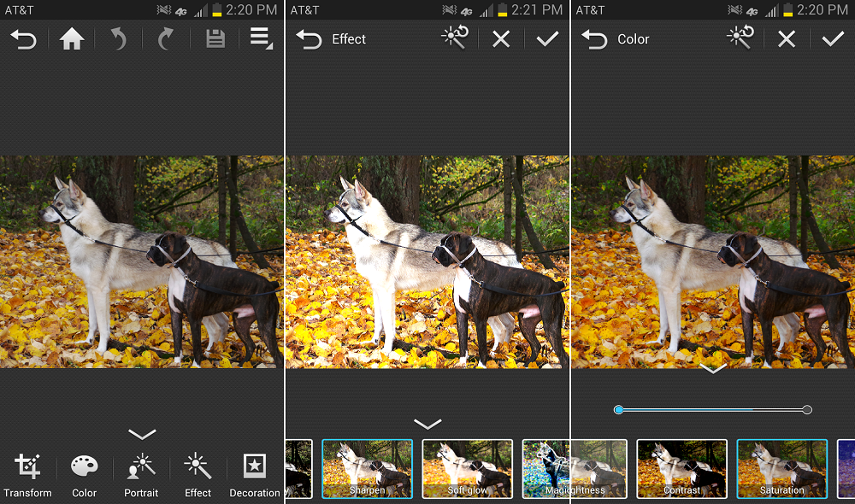This screenshot has width=855, height=504.
Task: Click the redo arrow icon
Action: click(x=167, y=39)
